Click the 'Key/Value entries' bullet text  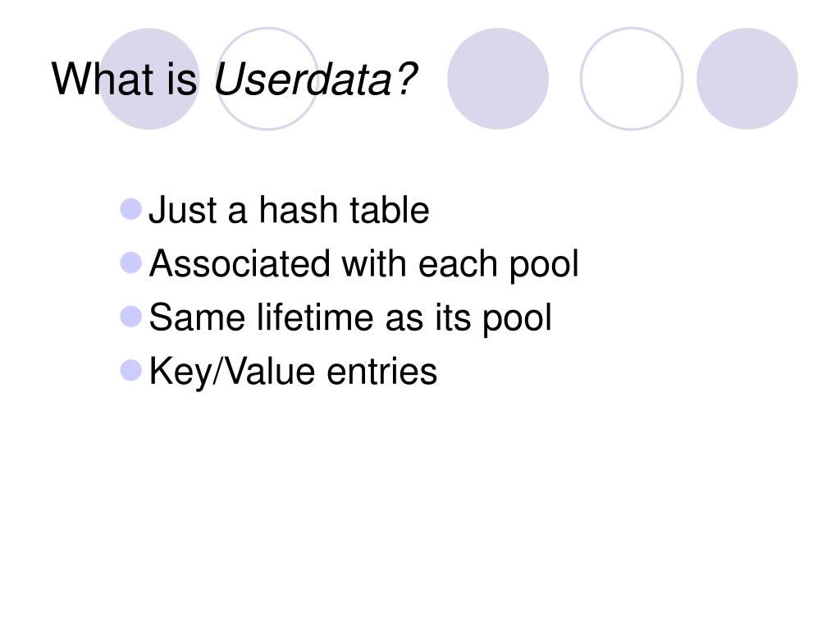(x=293, y=372)
